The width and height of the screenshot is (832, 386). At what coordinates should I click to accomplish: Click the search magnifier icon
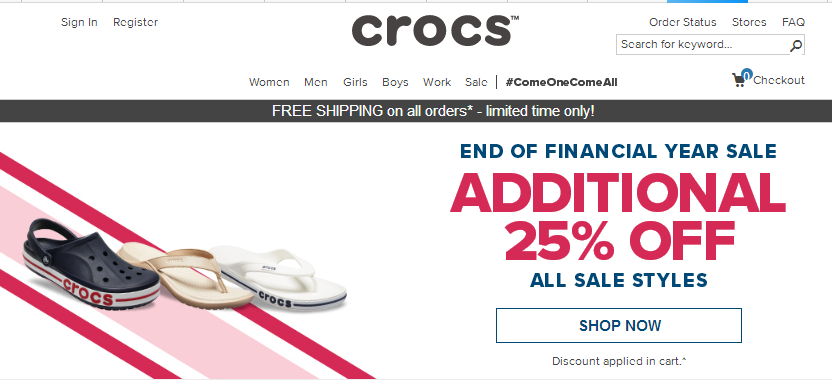[795, 46]
